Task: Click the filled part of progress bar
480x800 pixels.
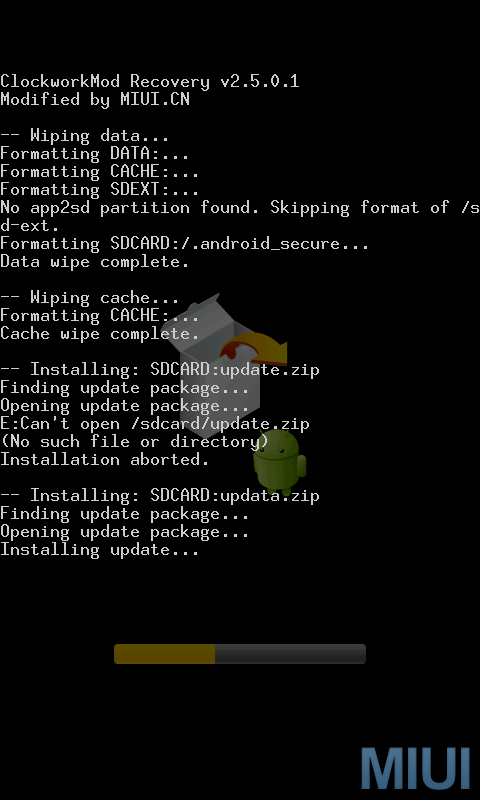Action: [x=164, y=654]
